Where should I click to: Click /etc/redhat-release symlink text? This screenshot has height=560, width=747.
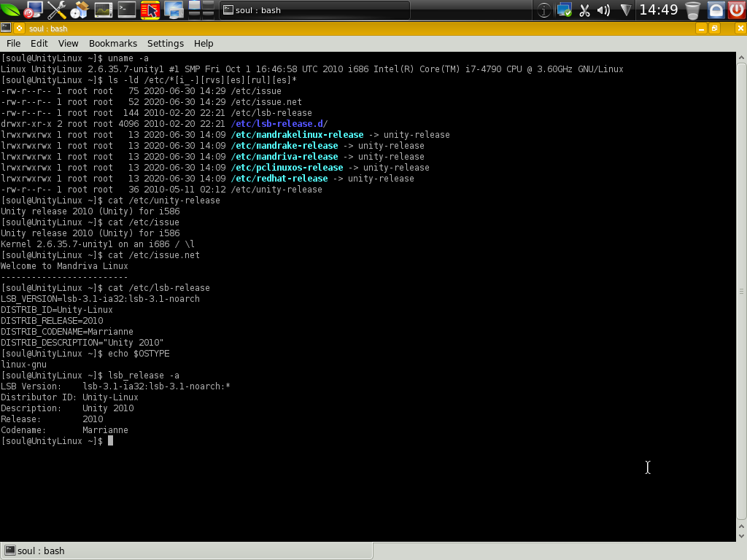(279, 179)
